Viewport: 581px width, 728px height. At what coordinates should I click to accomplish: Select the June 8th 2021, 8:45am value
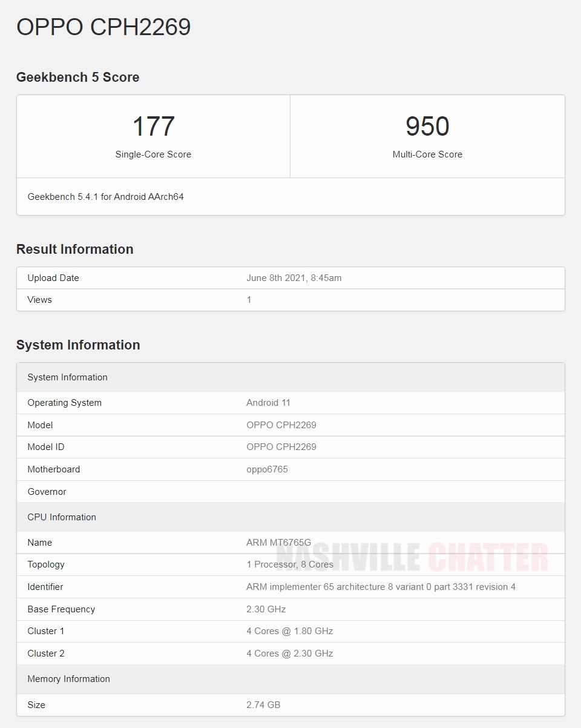point(294,278)
